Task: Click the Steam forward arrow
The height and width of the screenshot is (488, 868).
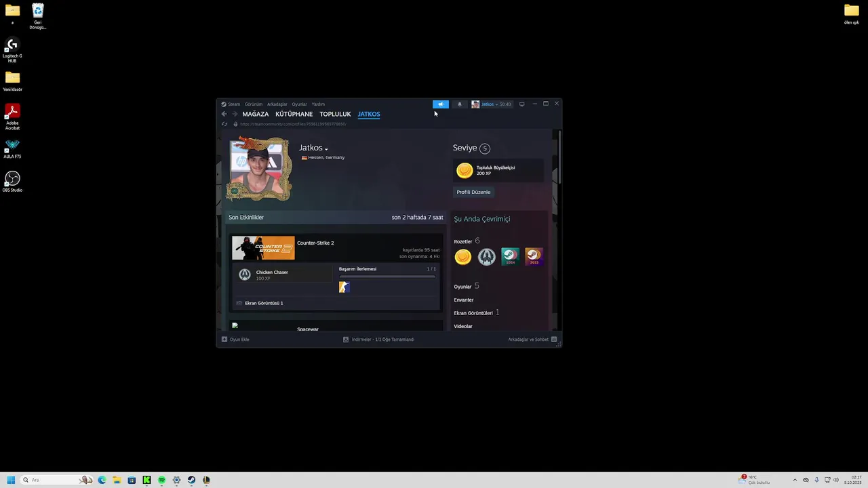Action: click(x=235, y=114)
